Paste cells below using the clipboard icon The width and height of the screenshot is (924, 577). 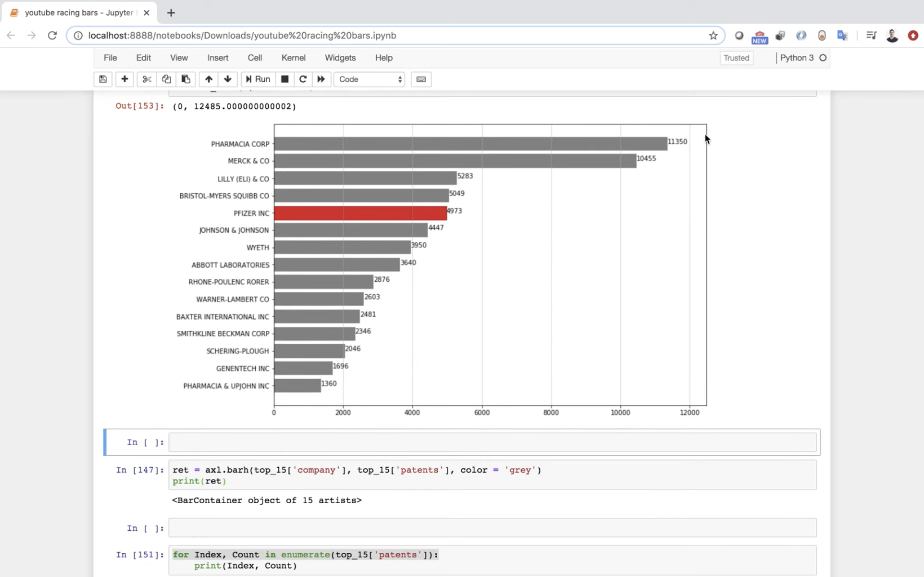185,79
